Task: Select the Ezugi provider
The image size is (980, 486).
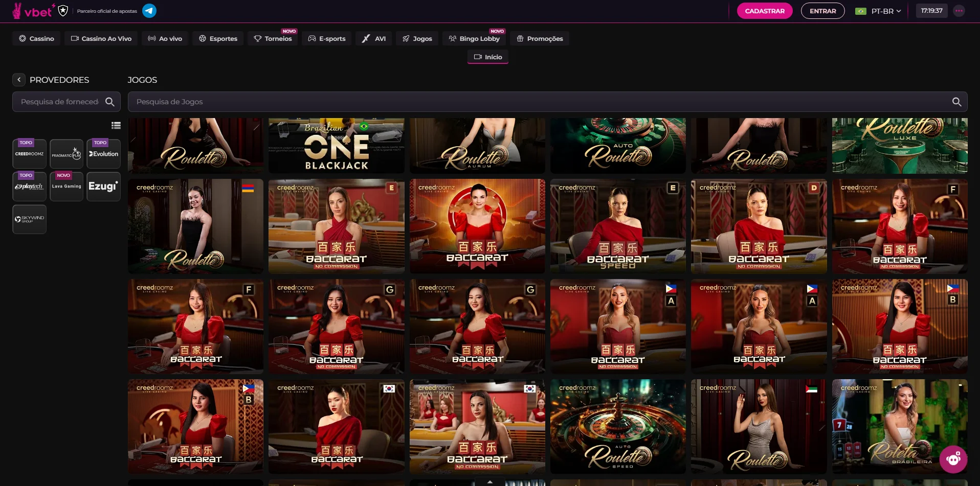Action: 104,187
